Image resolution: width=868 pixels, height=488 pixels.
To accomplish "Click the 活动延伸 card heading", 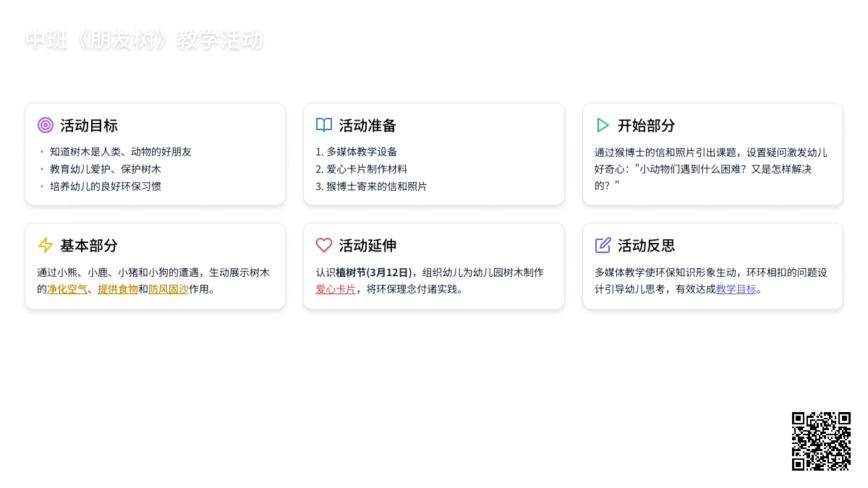I will (367, 245).
